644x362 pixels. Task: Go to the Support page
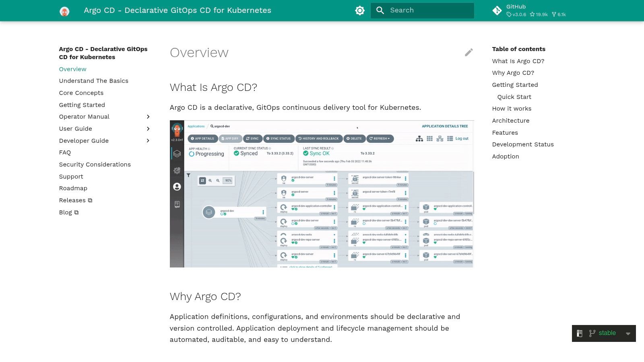click(x=71, y=177)
